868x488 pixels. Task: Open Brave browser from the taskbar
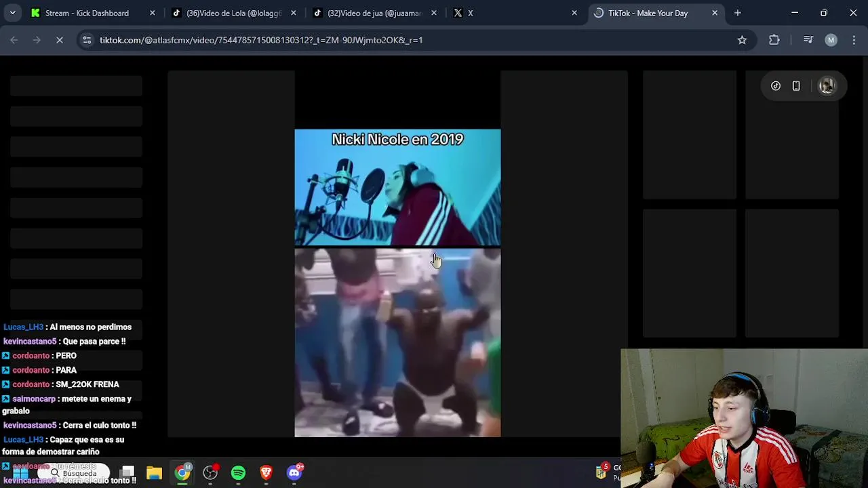266,472
